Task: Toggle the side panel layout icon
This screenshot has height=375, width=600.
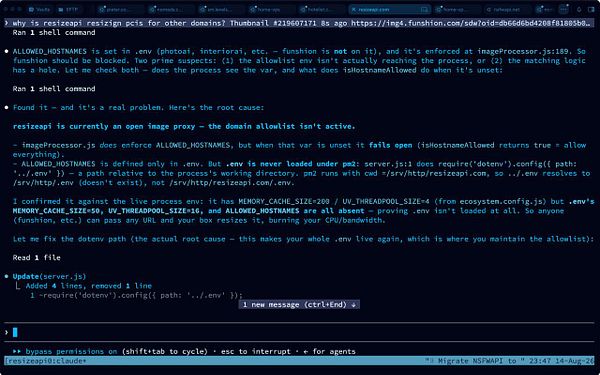Action: click(592, 10)
